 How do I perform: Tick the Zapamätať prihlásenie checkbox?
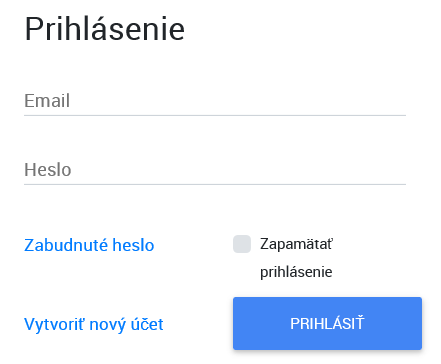pos(242,244)
